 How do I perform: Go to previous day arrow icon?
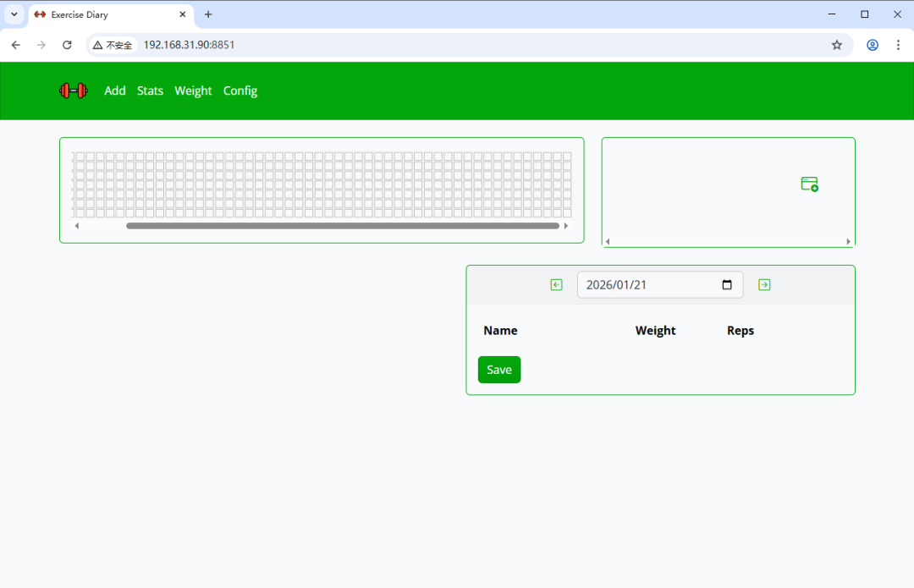click(556, 285)
